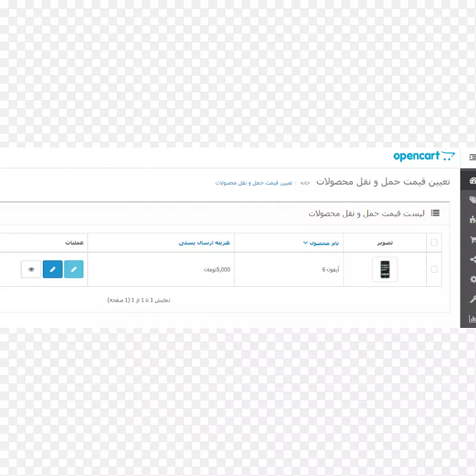Open the Tools wrench icon in sidebar
The image size is (476, 476).
472,299
